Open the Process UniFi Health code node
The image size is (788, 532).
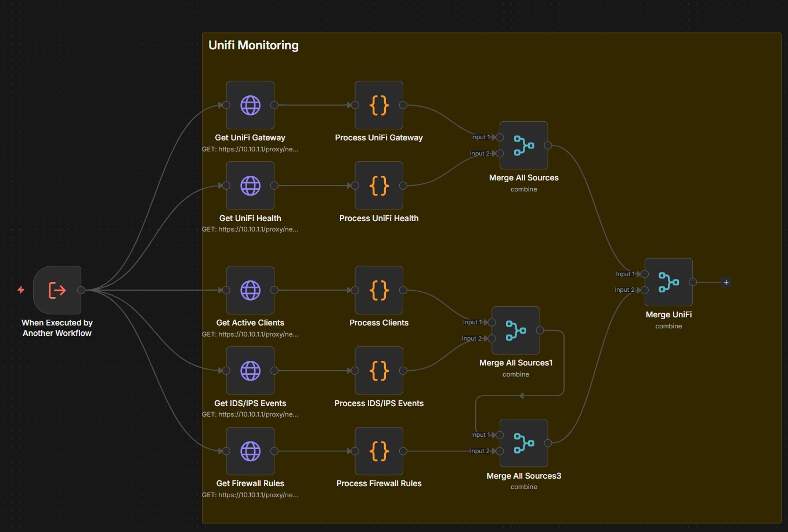tap(379, 186)
